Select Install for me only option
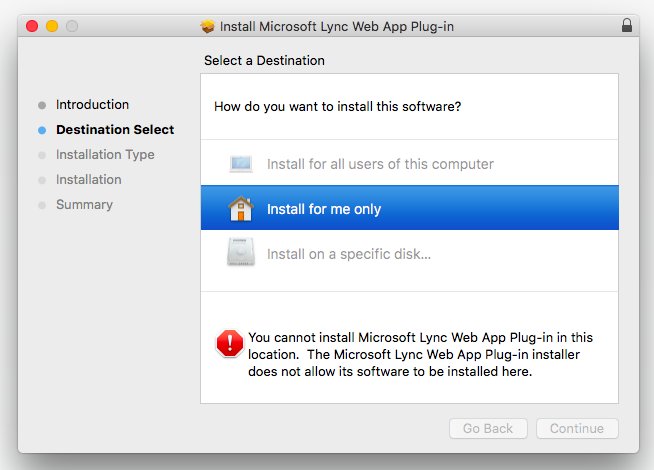The width and height of the screenshot is (654, 470). 410,208
